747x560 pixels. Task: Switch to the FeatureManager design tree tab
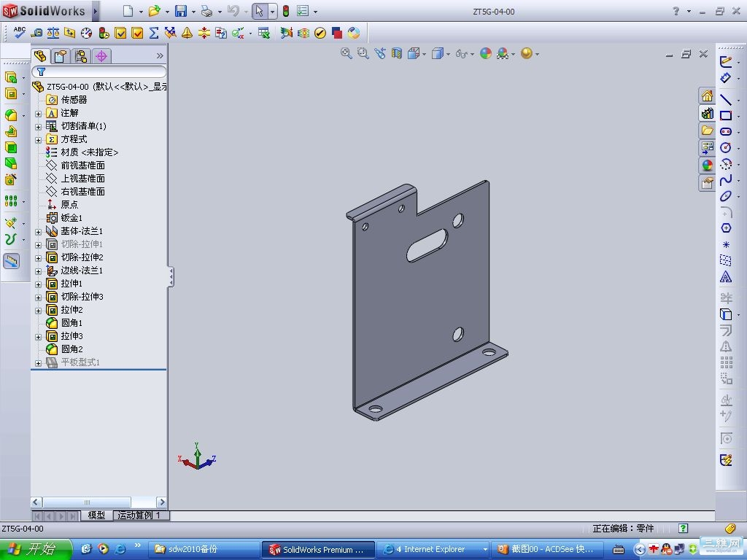click(x=41, y=56)
